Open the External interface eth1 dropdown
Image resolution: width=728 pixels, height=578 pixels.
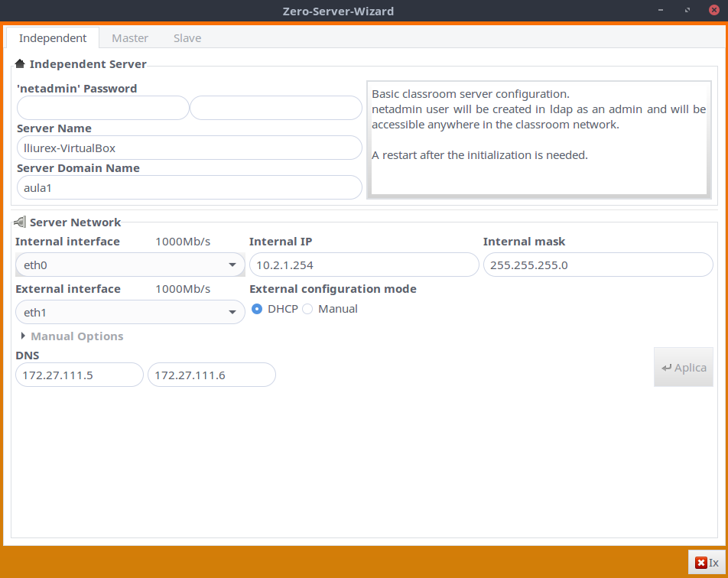(x=130, y=313)
